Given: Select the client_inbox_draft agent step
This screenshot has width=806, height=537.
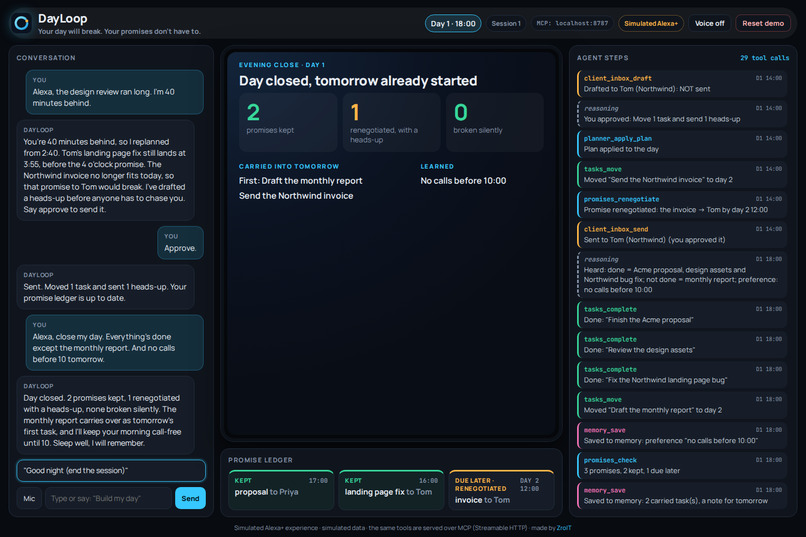Looking at the screenshot, I should (682, 84).
